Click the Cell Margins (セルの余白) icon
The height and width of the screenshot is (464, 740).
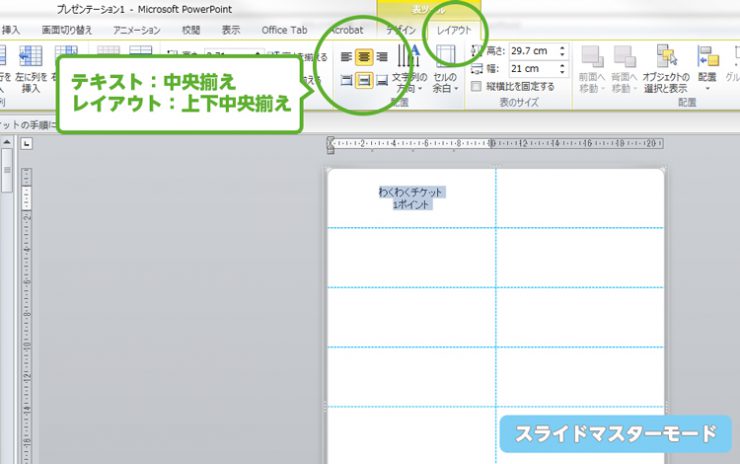[445, 57]
